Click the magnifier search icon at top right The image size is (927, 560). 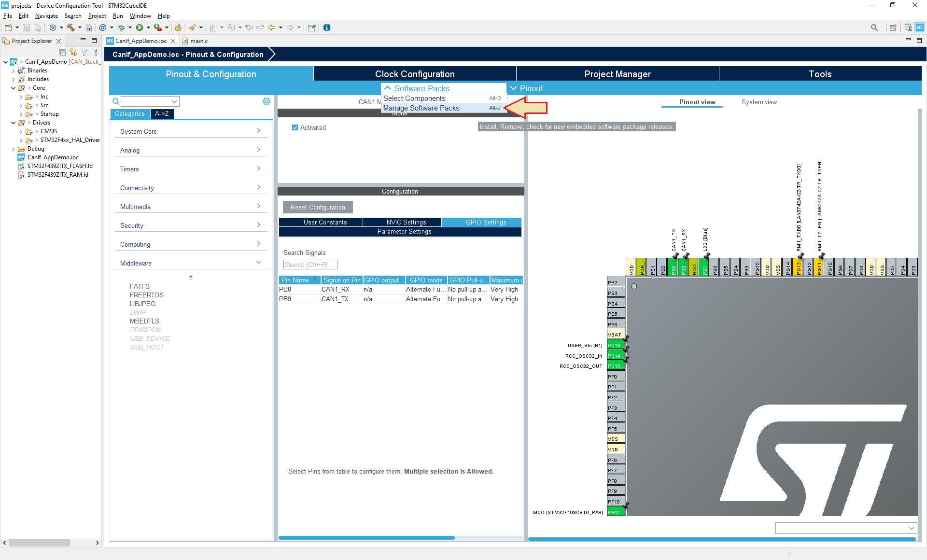click(874, 28)
